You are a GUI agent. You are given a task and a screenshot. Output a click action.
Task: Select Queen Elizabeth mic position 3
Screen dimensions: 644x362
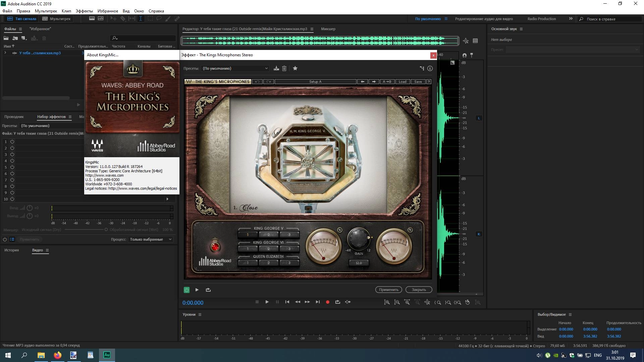289,263
